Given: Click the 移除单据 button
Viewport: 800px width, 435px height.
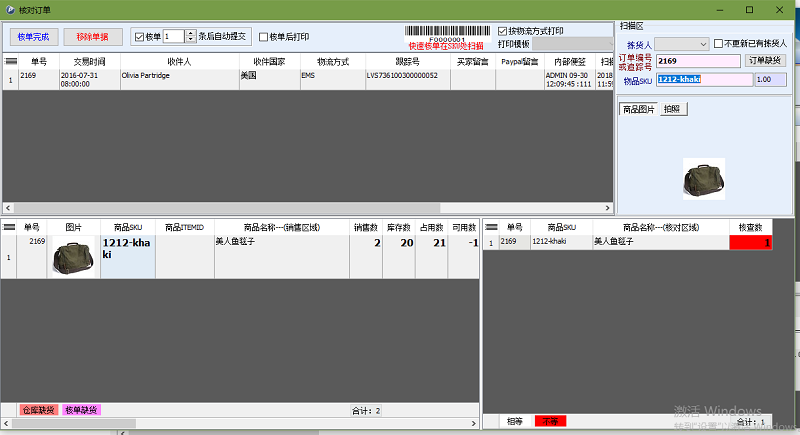Looking at the screenshot, I should coord(93,37).
